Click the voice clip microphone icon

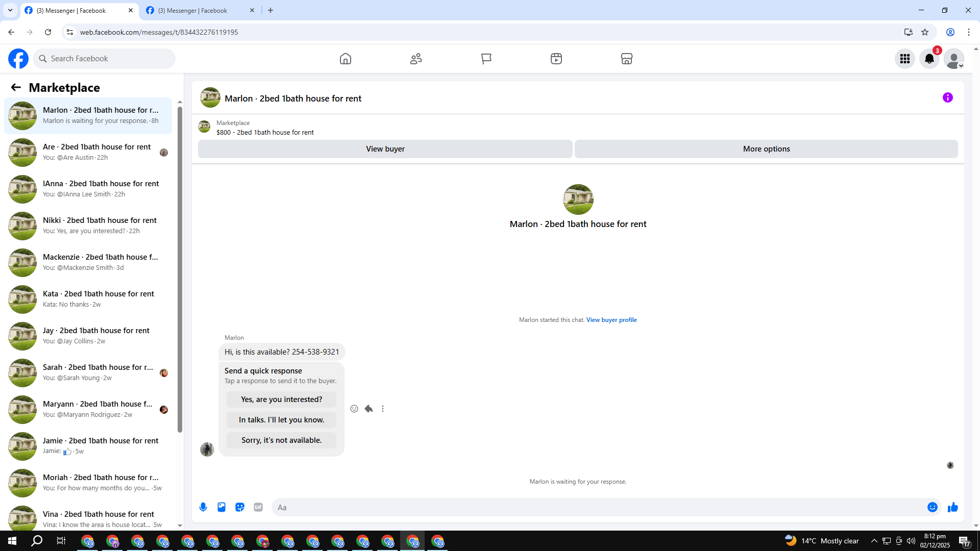203,507
